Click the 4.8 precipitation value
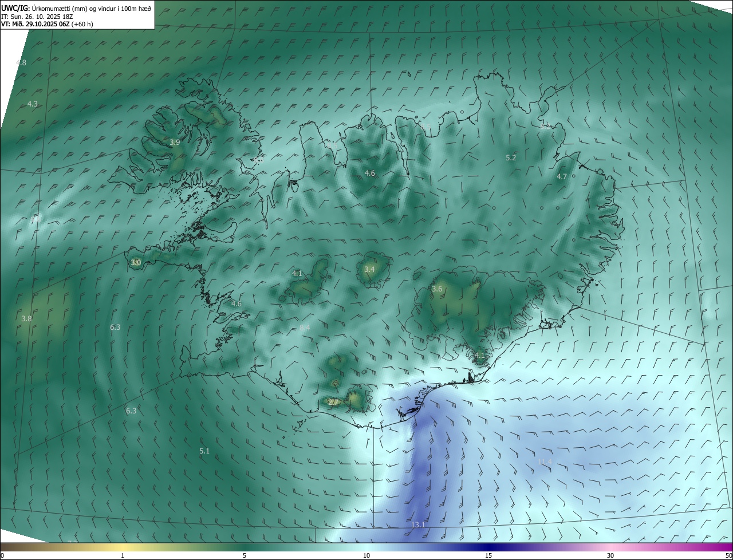Image resolution: width=733 pixels, height=560 pixels. (x=21, y=62)
